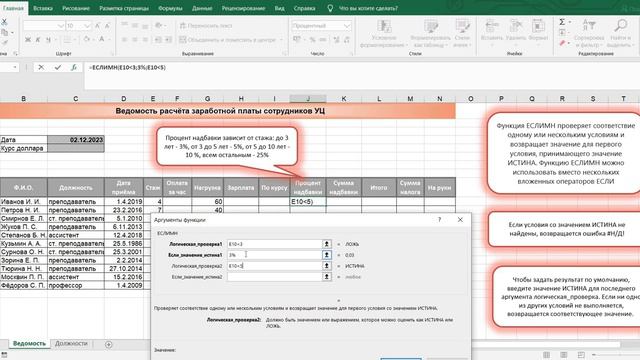Image resolution: width=640 pixels, height=360 pixels.
Task: Click the cell borders icon
Action: (67, 40)
